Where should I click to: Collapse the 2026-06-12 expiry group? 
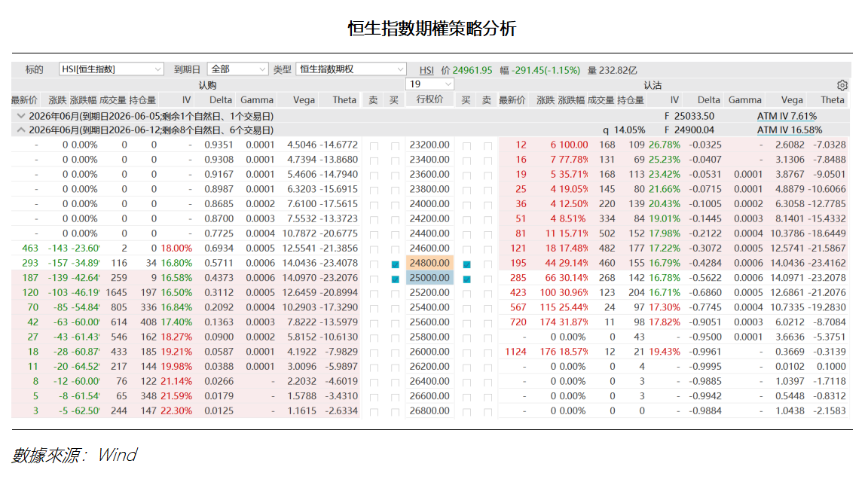[21, 130]
